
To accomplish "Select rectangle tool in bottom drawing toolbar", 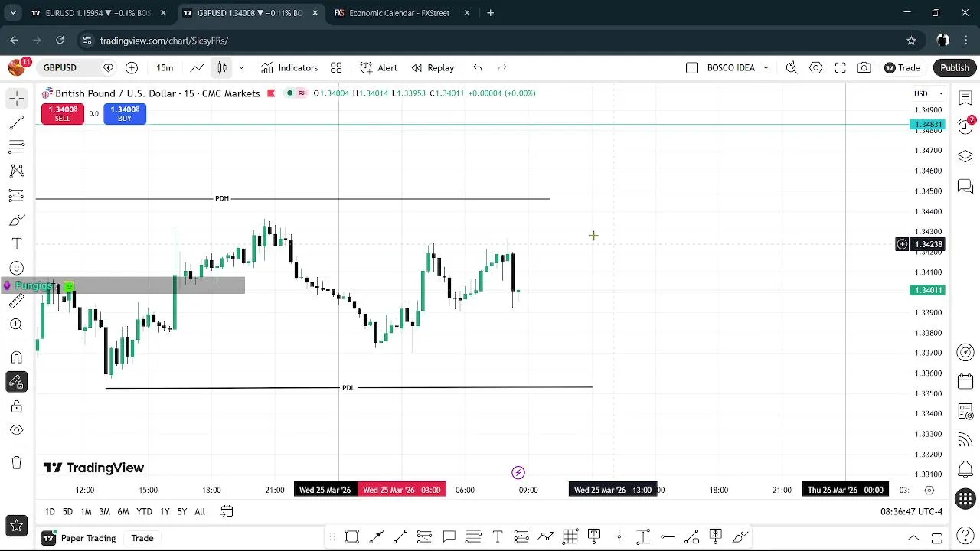I will (x=352, y=537).
